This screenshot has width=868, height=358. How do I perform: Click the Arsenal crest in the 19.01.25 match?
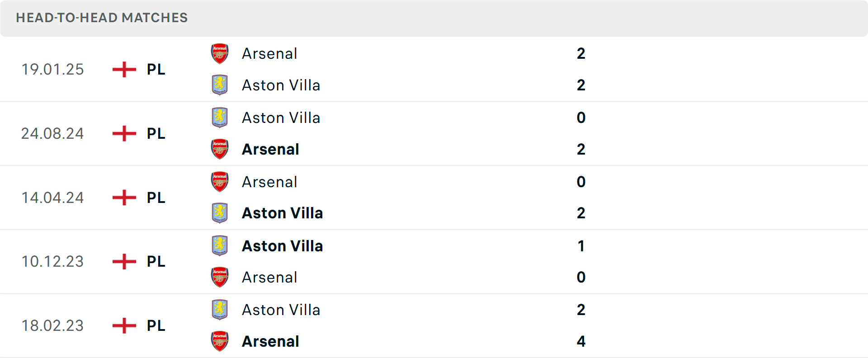(220, 53)
